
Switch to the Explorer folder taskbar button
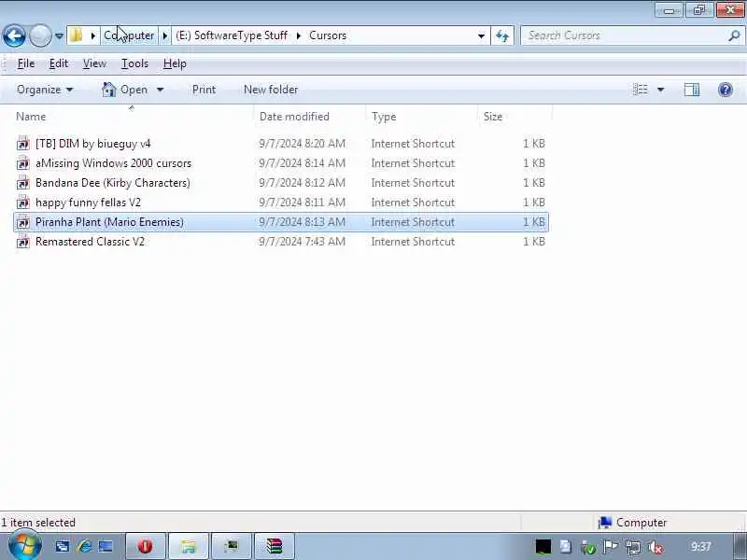coord(189,546)
